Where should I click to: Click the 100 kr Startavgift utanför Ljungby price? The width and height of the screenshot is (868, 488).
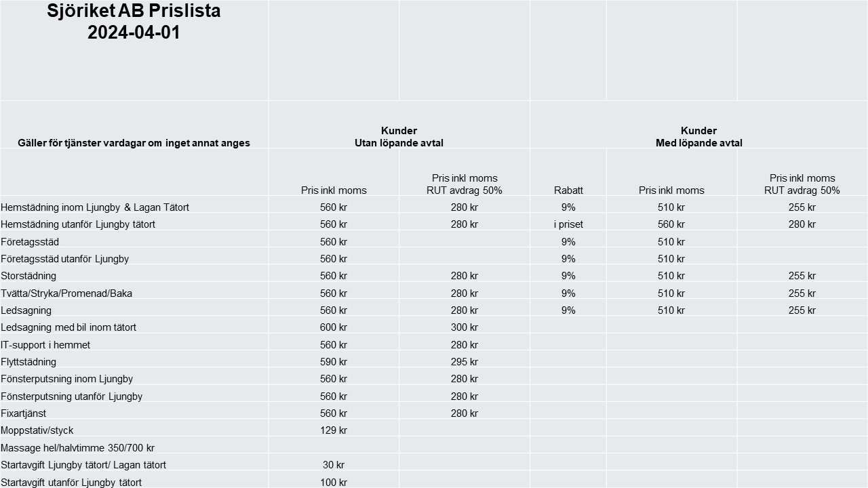(x=334, y=483)
